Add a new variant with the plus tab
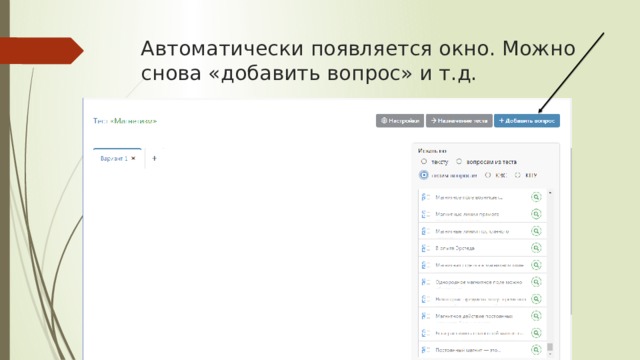Image resolution: width=640 pixels, height=360 pixels. 154,158
